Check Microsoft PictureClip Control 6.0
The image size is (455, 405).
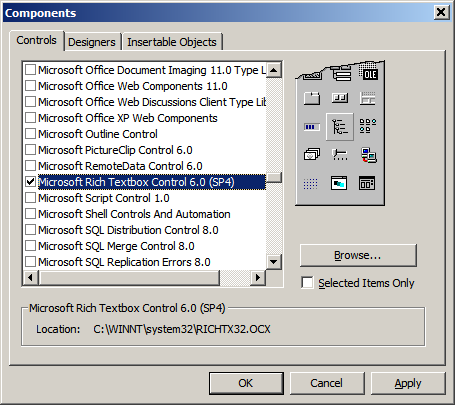click(30, 150)
